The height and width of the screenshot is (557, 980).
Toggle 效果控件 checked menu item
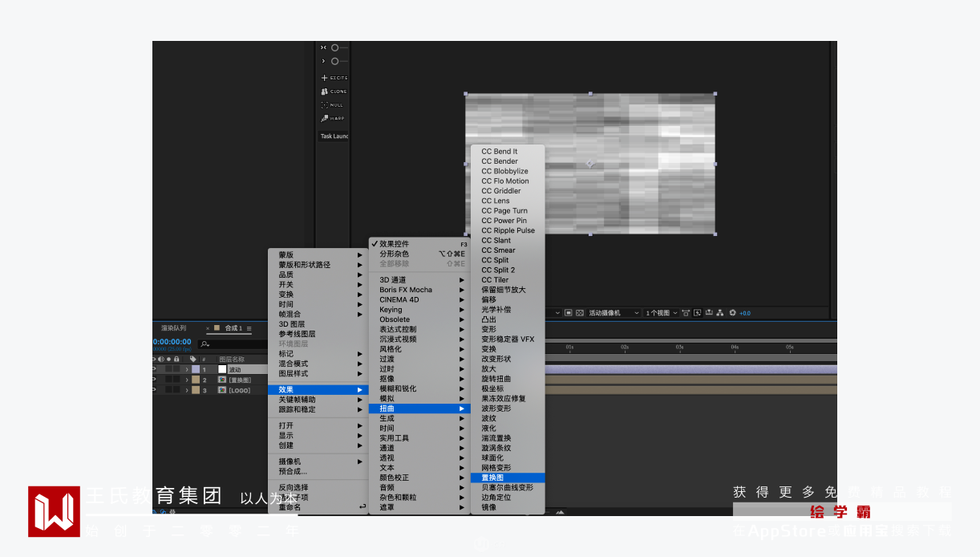419,244
